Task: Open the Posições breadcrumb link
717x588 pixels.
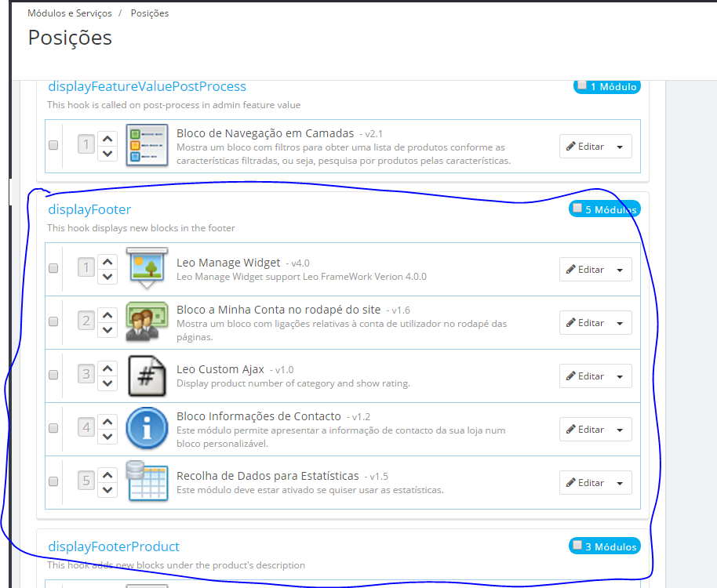Action: point(150,13)
